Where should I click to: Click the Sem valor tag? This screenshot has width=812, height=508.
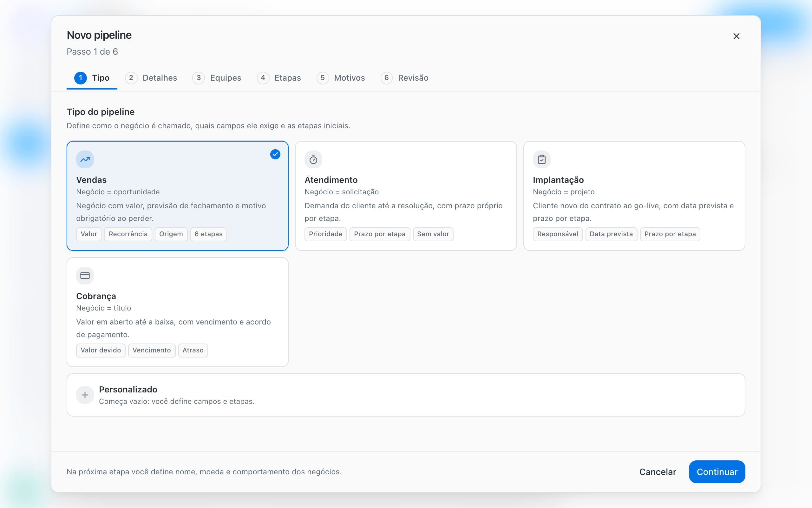(x=433, y=234)
